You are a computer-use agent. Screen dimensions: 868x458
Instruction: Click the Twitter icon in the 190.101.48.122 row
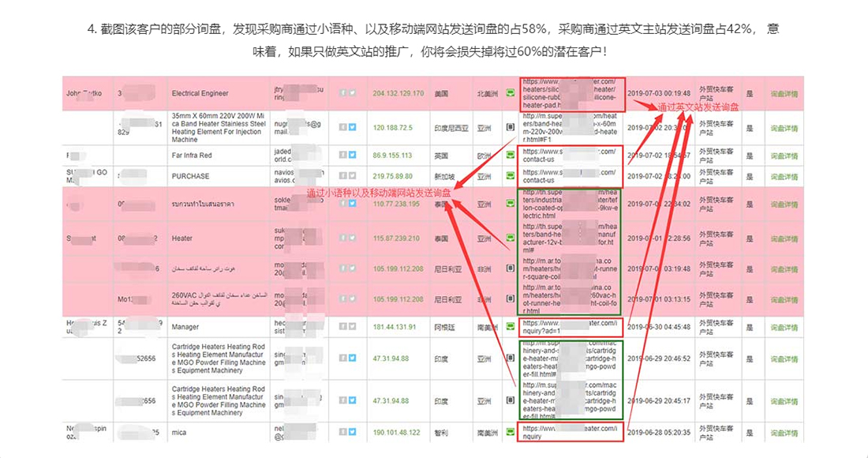pyautogui.click(x=353, y=431)
